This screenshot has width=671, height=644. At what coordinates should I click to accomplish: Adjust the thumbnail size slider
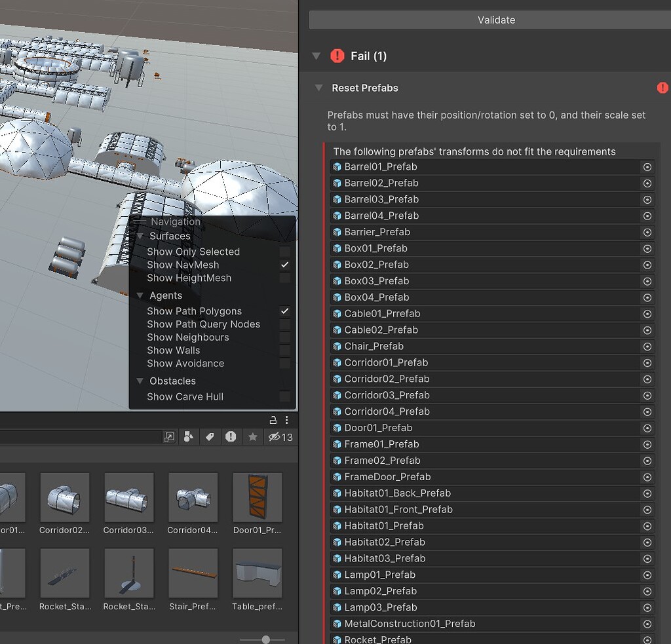265,638
